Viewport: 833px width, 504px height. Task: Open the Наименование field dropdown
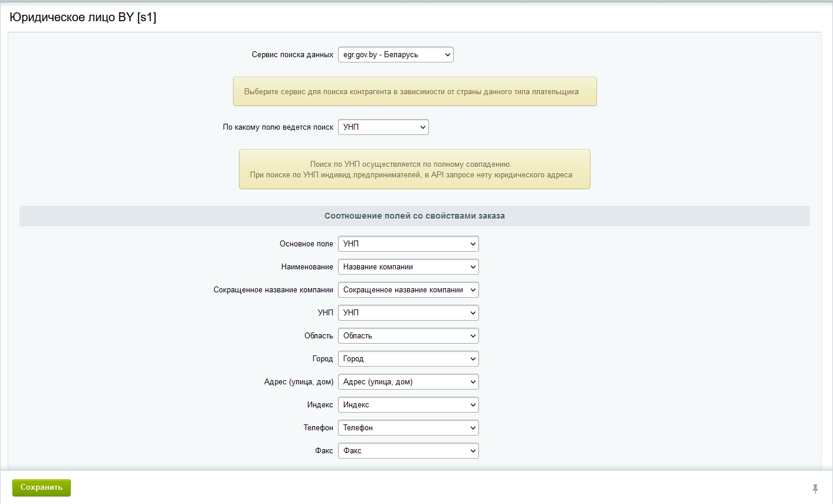[x=408, y=267]
